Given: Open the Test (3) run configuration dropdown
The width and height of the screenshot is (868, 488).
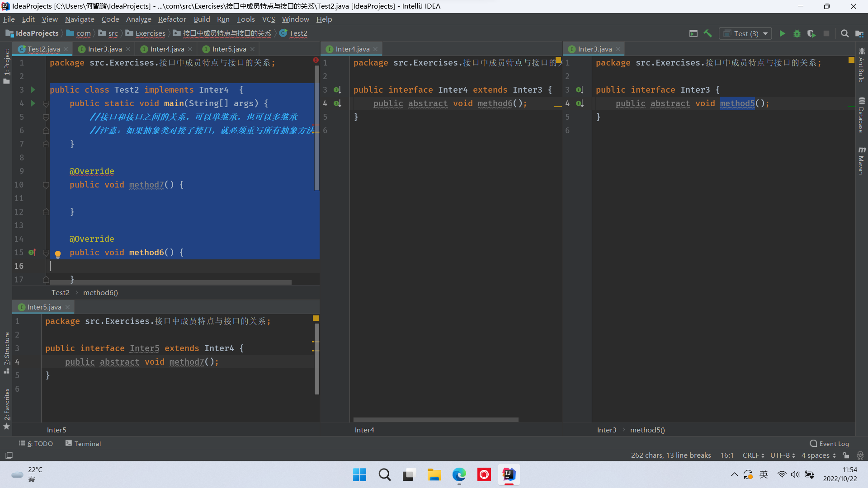Looking at the screenshot, I should pyautogui.click(x=746, y=33).
